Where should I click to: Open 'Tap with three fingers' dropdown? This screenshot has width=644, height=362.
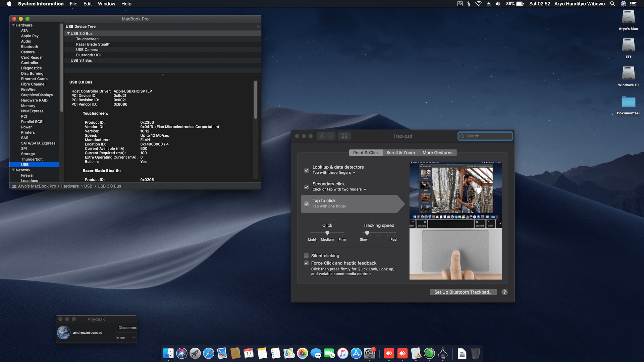[x=334, y=173]
